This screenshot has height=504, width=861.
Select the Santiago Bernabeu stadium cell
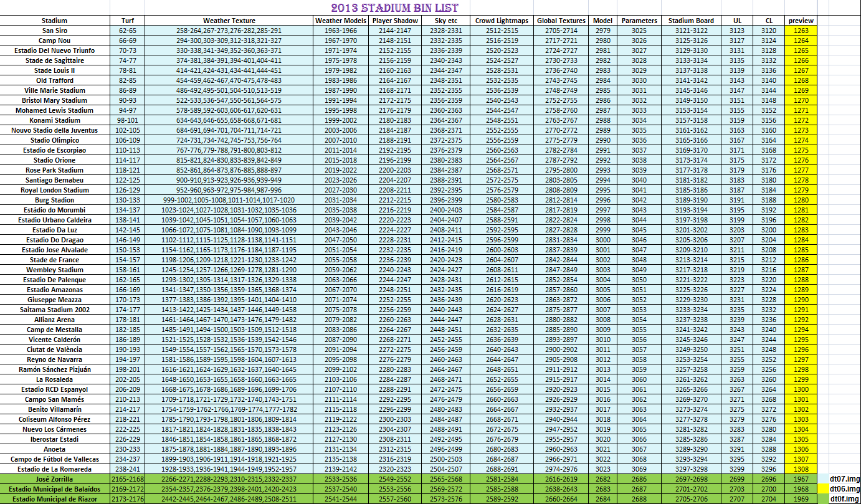click(55, 180)
